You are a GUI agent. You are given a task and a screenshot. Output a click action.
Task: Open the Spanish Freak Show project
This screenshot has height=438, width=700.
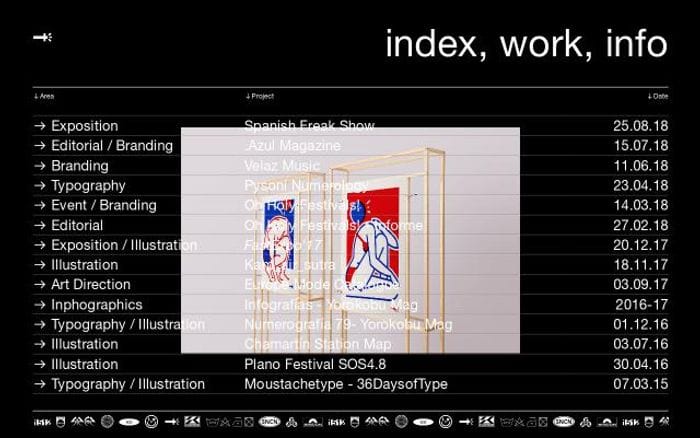click(309, 125)
